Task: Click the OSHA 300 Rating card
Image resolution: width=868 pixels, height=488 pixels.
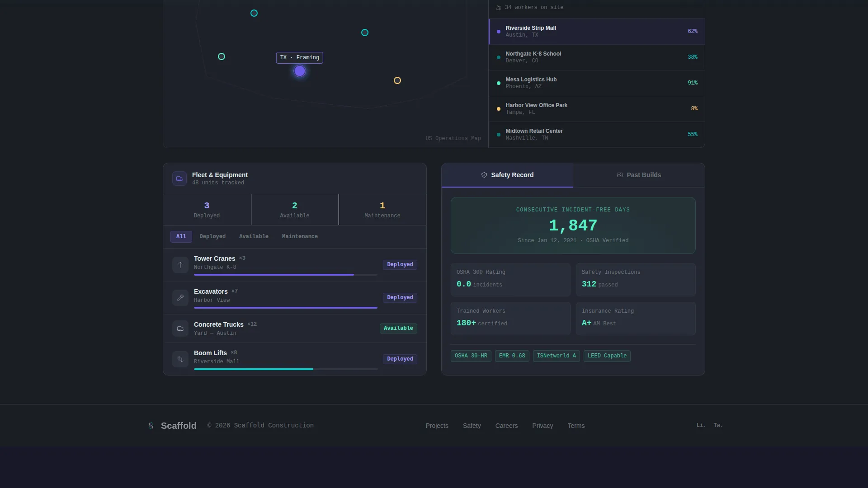Action: click(x=510, y=280)
